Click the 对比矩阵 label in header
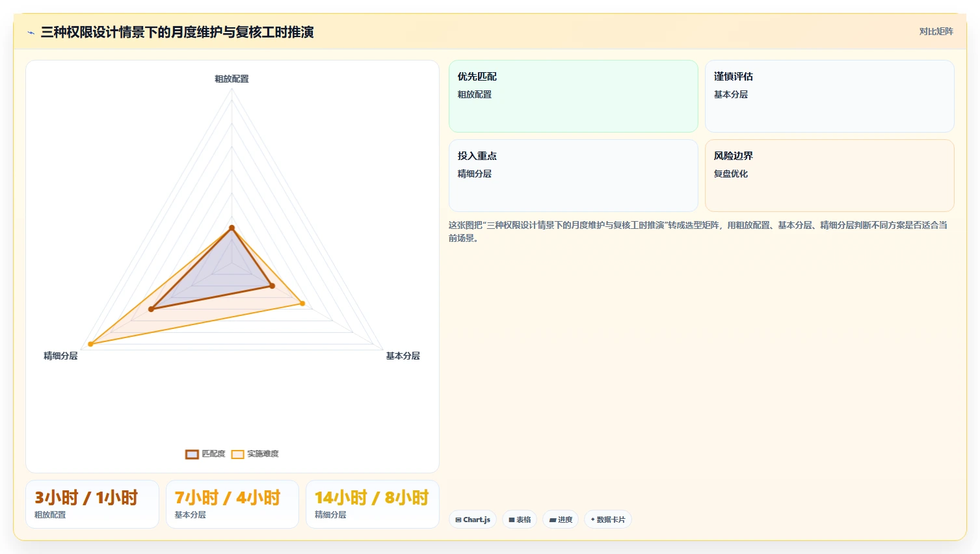 (936, 32)
